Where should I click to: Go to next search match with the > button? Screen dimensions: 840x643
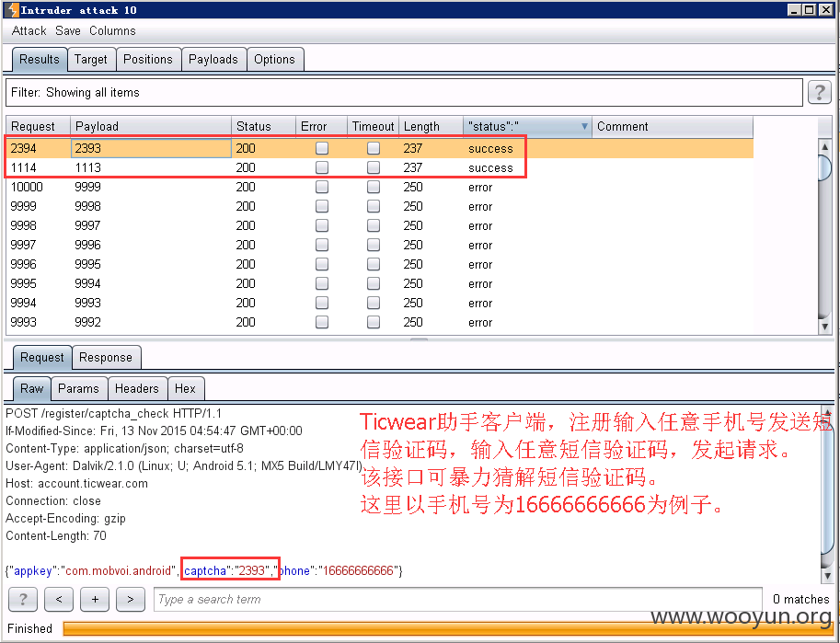tap(131, 599)
